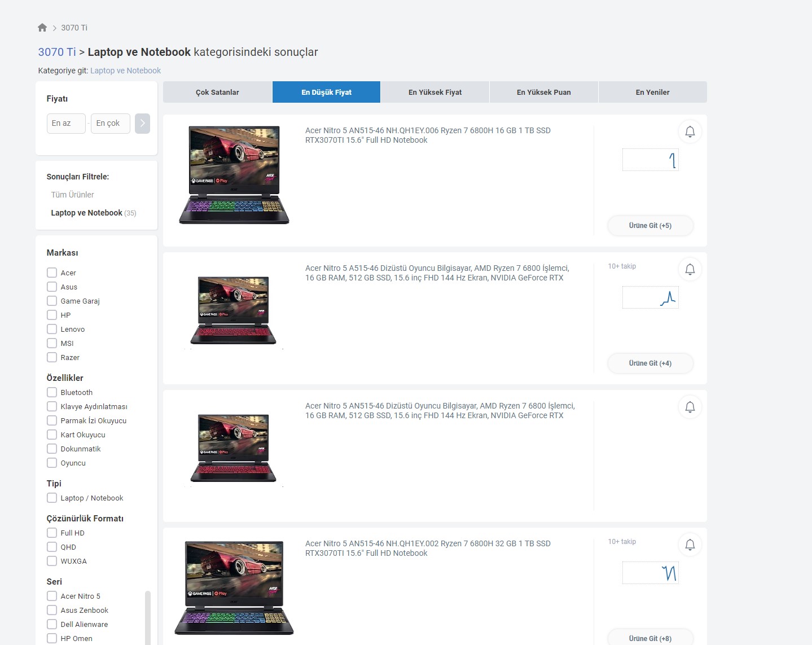Check Acer Nitro 5 series filter
This screenshot has width=812, height=645.
coord(52,596)
